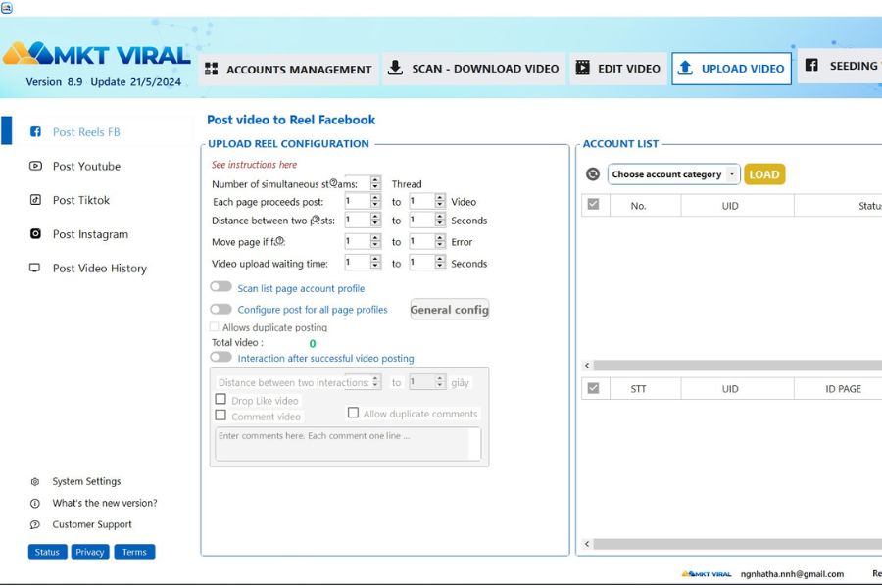Toggle Scan list page account profile switch
Viewport: 882px width, 588px height.
tap(221, 287)
